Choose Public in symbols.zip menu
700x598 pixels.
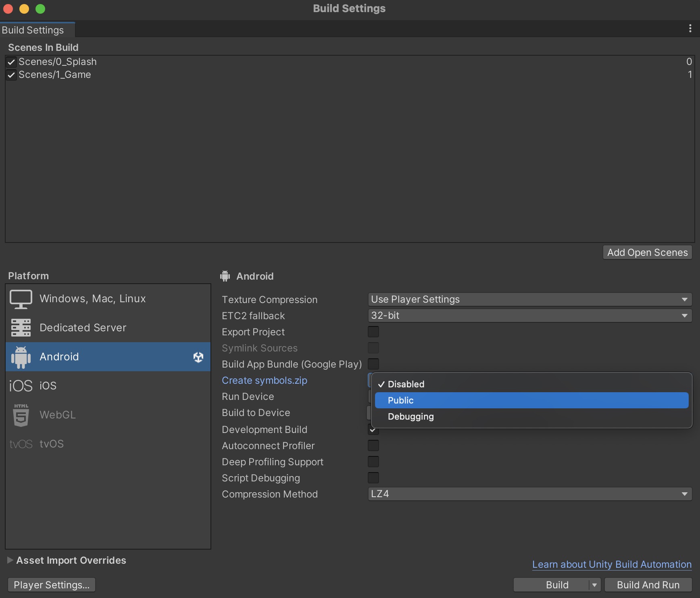531,400
